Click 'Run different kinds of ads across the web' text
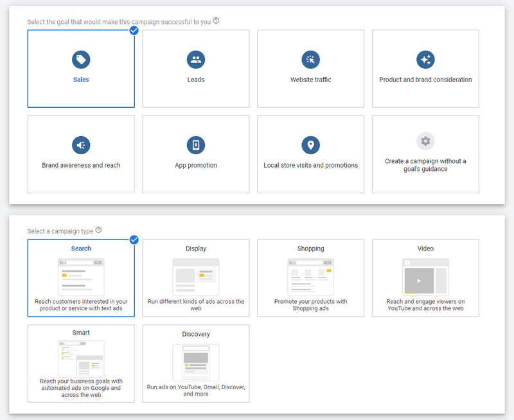Viewport: 514px width, 420px height. 196,304
